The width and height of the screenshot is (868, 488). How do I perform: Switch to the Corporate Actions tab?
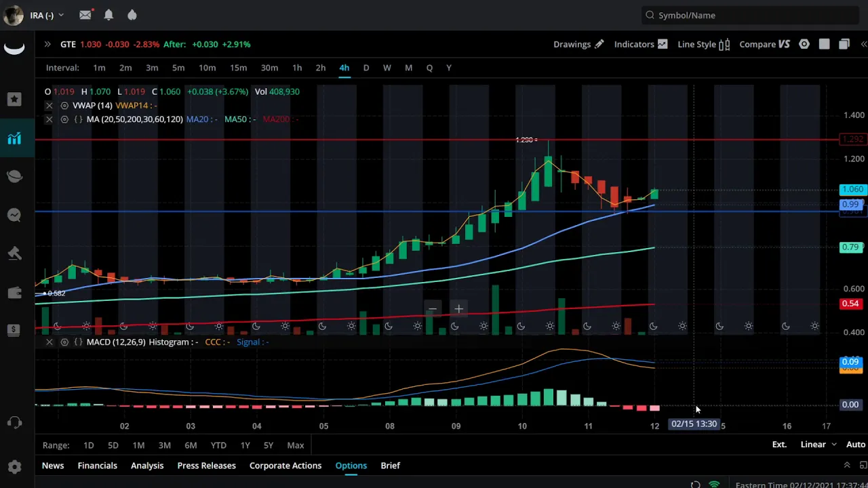[285, 466]
